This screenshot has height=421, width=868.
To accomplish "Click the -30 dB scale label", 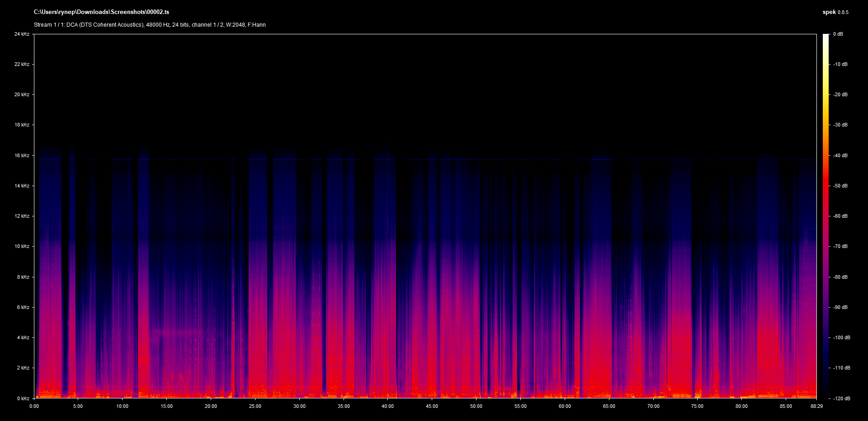I will [x=840, y=125].
